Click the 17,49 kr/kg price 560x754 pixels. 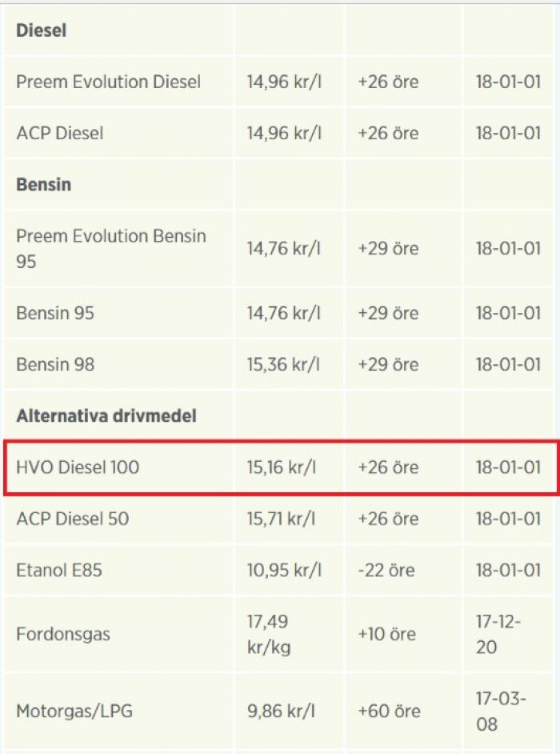(269, 634)
